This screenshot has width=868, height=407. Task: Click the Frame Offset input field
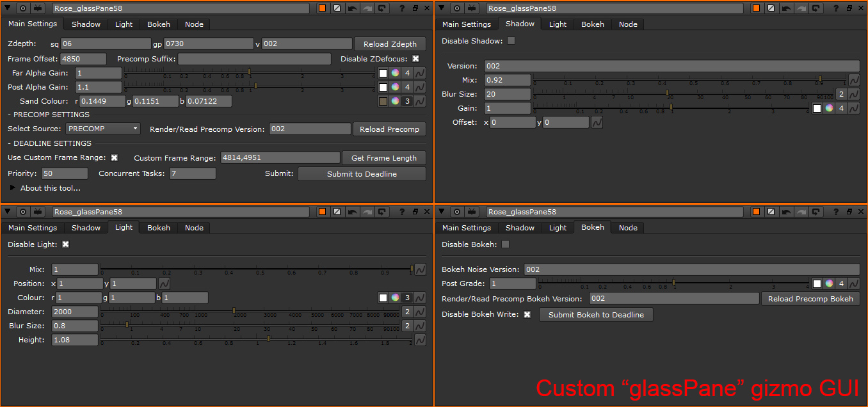pyautogui.click(x=83, y=59)
